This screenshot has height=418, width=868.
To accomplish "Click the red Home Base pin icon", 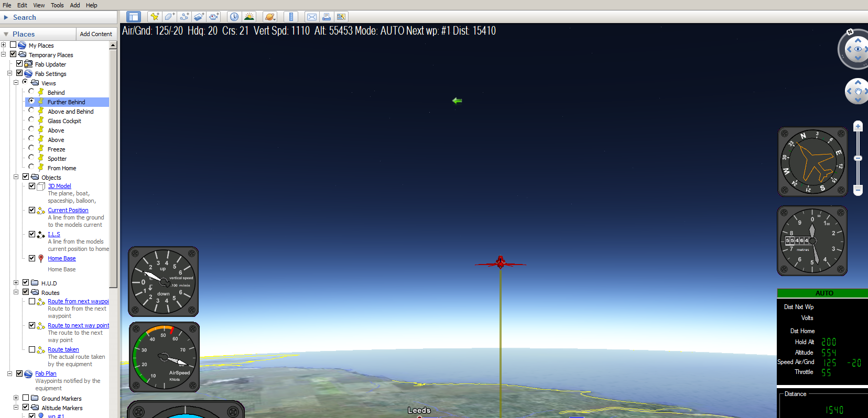I will (41, 258).
